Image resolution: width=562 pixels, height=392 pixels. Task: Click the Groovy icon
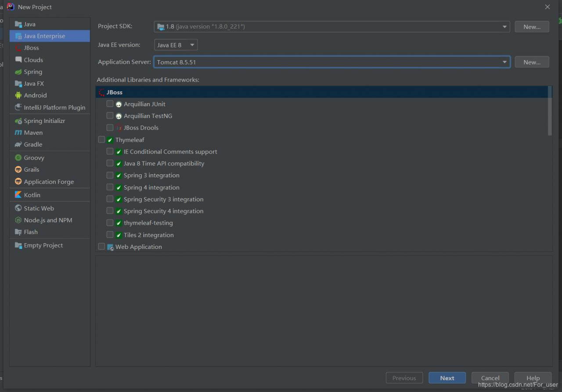[x=18, y=158]
